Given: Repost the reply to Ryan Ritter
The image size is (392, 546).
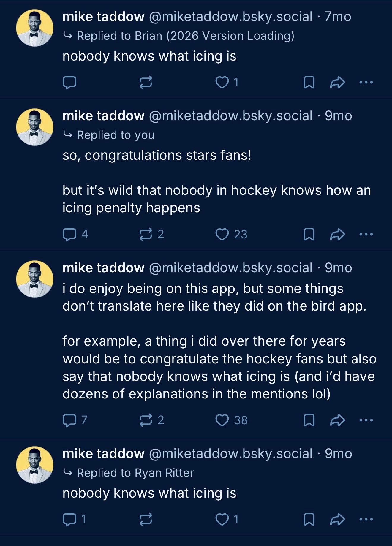Looking at the screenshot, I should [146, 519].
